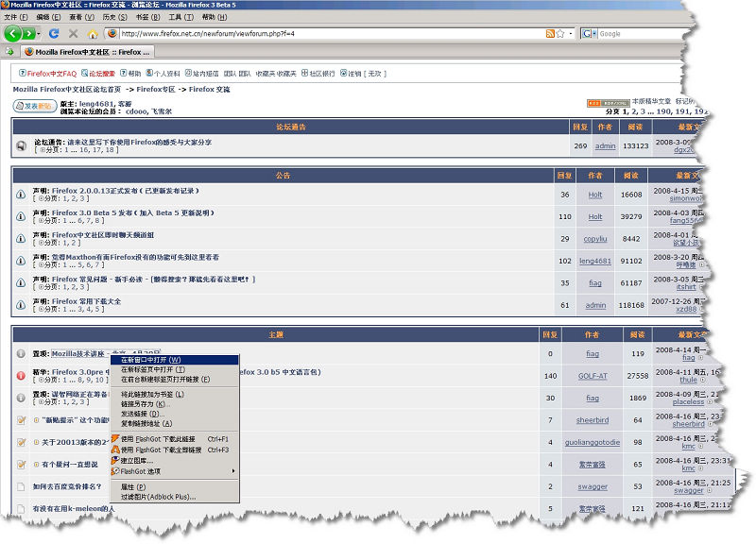
Task: Choose 过滤图片(Adblock Plus) in the context menu
Action: coord(175,497)
